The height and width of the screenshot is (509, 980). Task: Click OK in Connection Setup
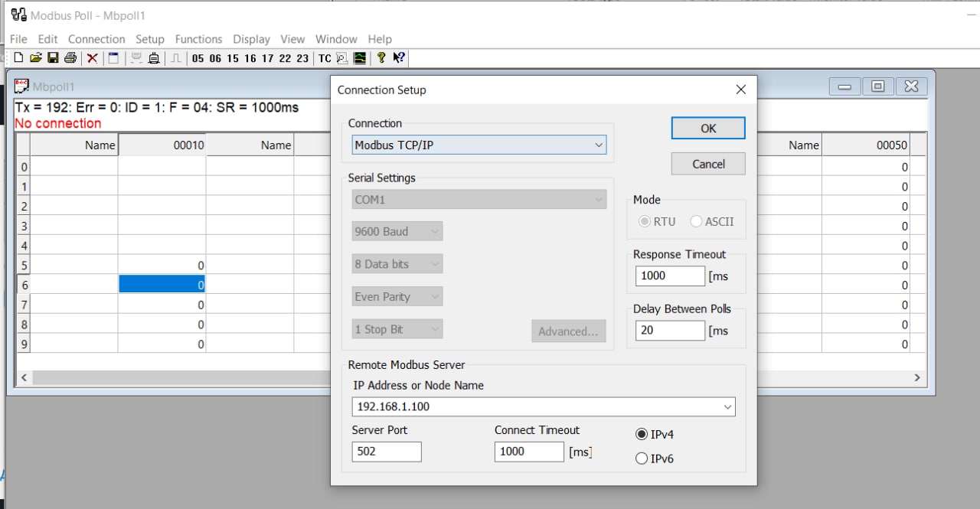click(x=708, y=129)
